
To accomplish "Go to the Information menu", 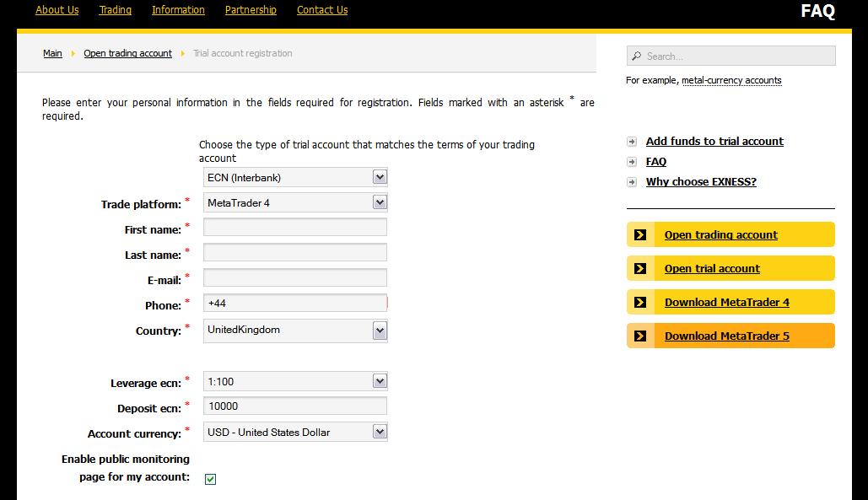I will [178, 10].
